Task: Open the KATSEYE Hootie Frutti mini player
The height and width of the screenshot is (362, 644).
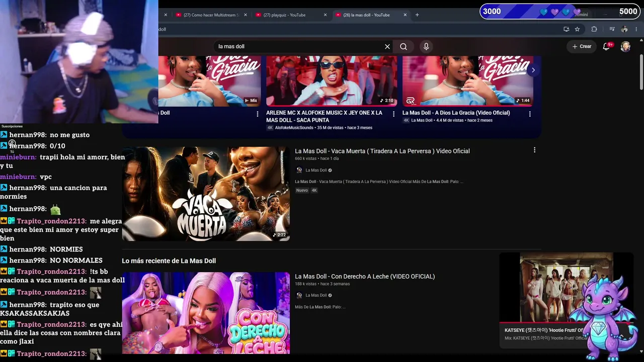Action: pyautogui.click(x=566, y=287)
